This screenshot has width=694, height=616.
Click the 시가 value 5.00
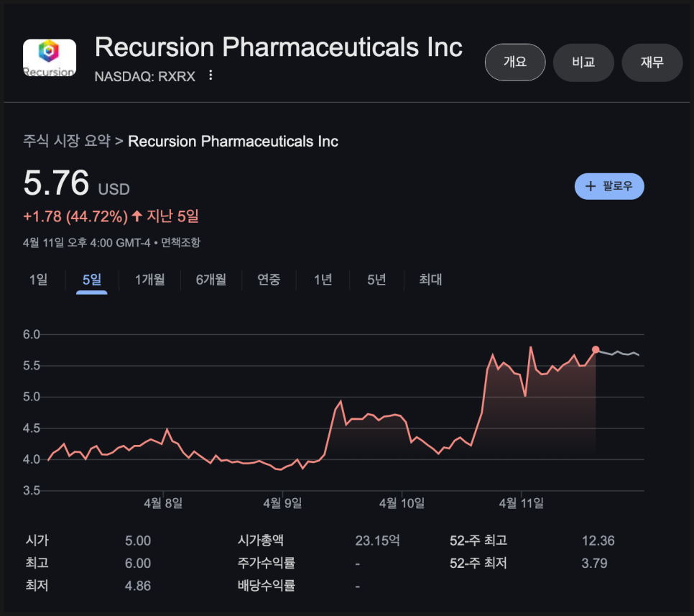[138, 541]
